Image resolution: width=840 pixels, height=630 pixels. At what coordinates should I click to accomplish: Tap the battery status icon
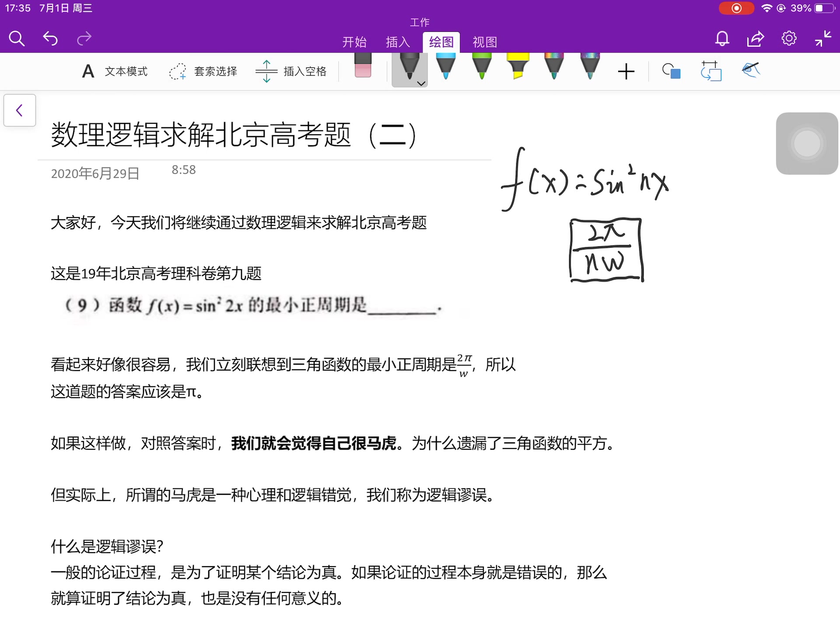tap(824, 8)
